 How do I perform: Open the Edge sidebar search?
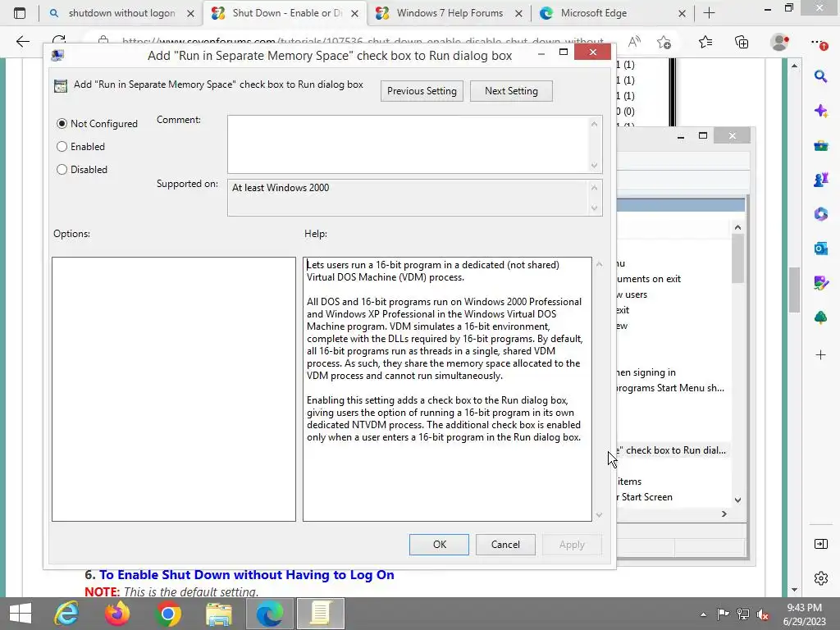pyautogui.click(x=820, y=76)
